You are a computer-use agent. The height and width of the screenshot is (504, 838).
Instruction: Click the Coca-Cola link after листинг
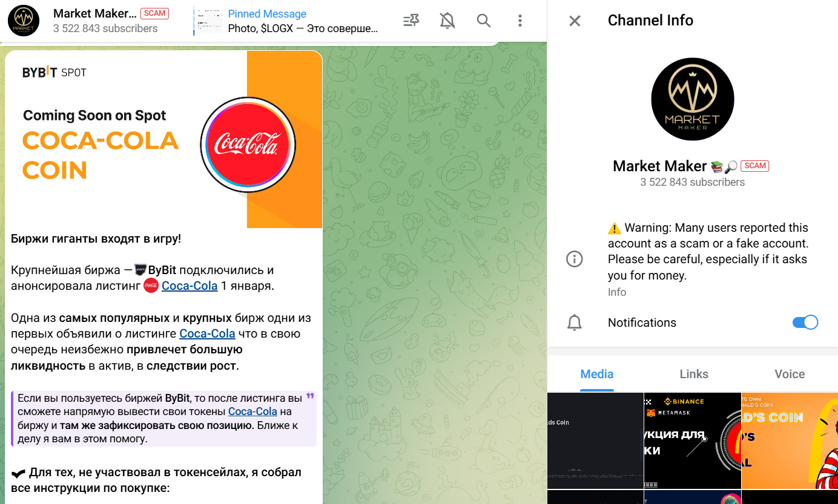[x=190, y=286]
